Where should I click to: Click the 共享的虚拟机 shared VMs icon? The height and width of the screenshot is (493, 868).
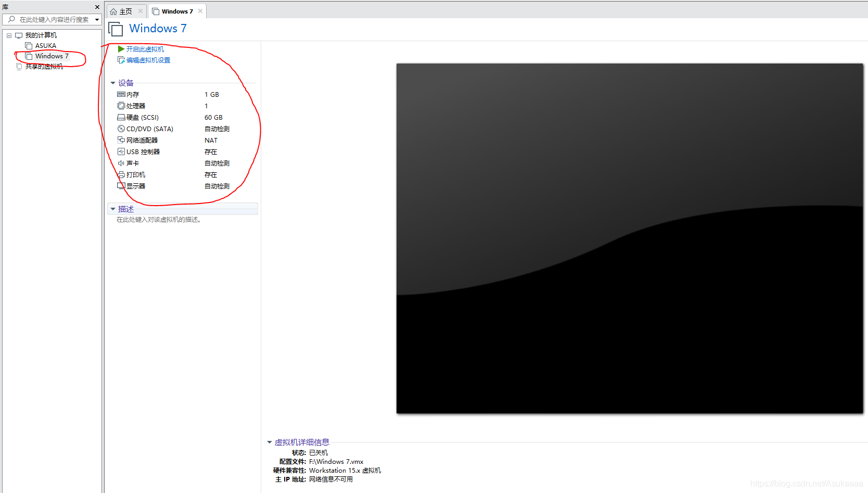(x=19, y=67)
